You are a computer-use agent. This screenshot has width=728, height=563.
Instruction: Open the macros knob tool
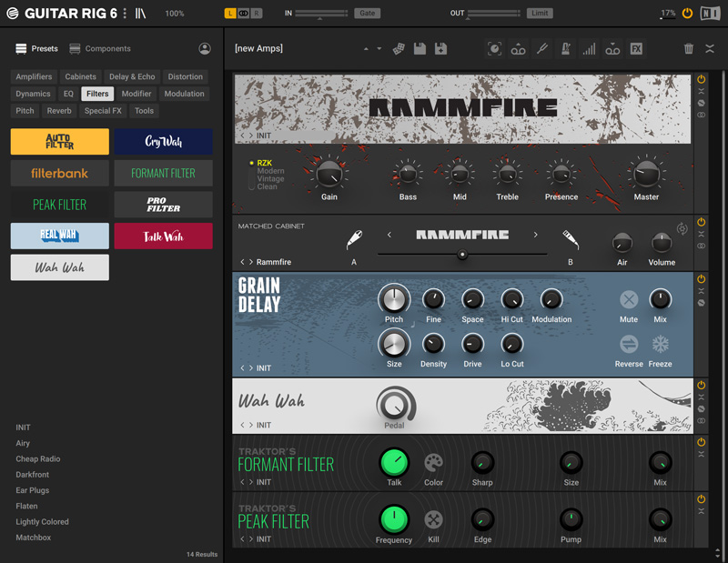[494, 49]
